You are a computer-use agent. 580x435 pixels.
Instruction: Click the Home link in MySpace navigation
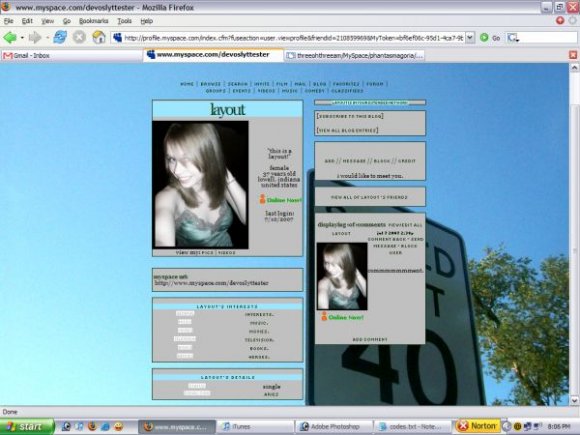tap(187, 84)
